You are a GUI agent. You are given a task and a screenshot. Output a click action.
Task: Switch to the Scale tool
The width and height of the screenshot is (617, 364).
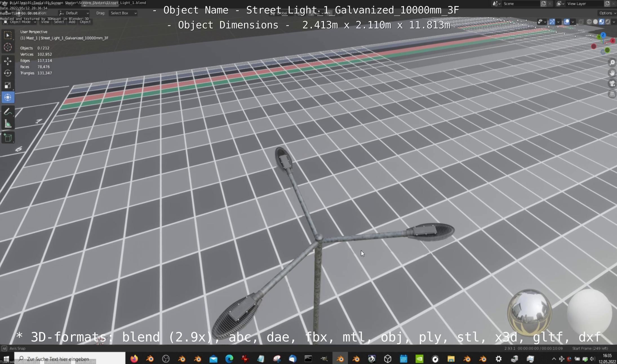tap(8, 85)
